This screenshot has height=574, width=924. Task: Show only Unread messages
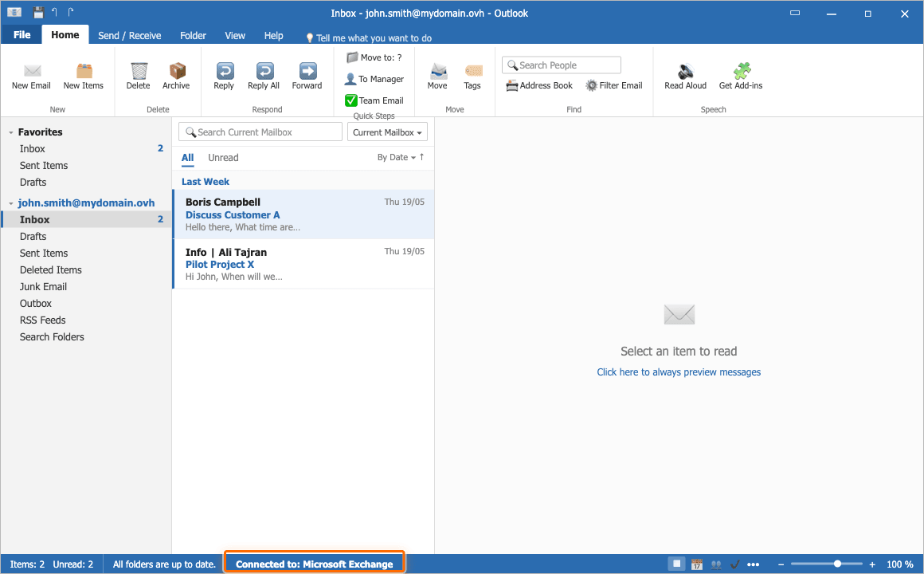223,158
